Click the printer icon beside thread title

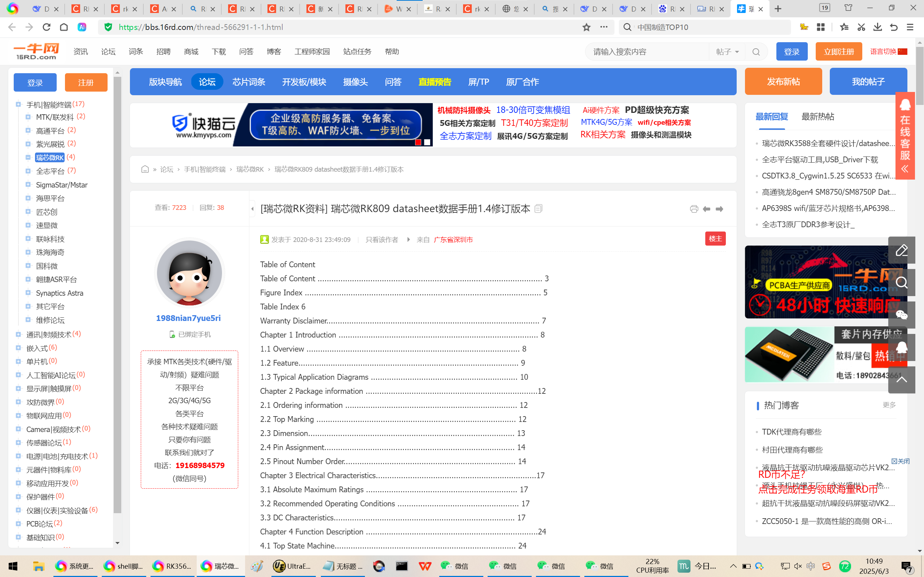pyautogui.click(x=694, y=209)
